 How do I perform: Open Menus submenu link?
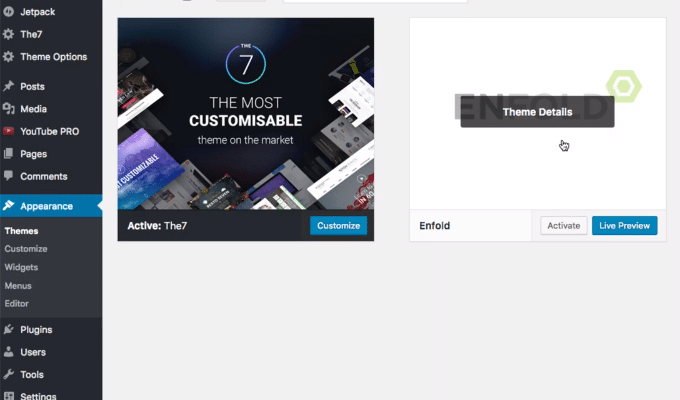[18, 286]
